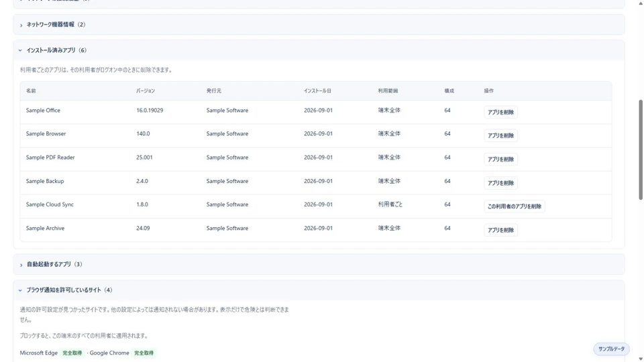Collapse the ブラウザ通知を許可しているサイト section chevron

pos(20,290)
